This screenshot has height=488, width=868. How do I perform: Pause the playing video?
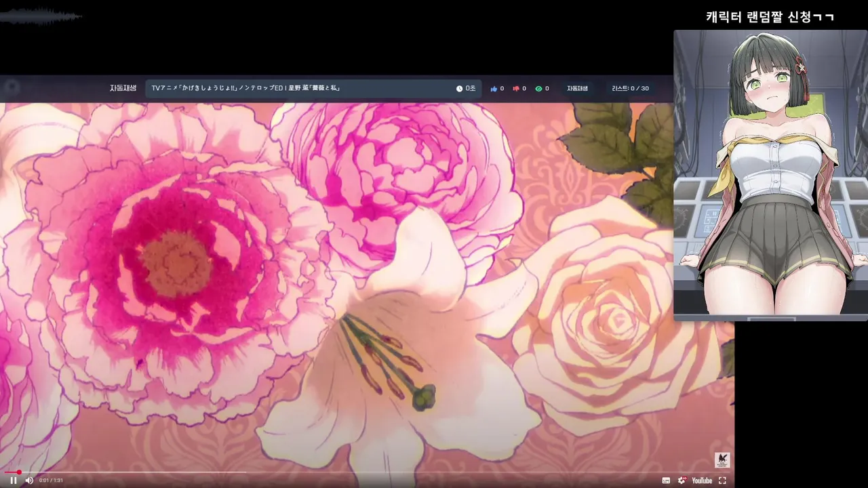[x=13, y=481]
